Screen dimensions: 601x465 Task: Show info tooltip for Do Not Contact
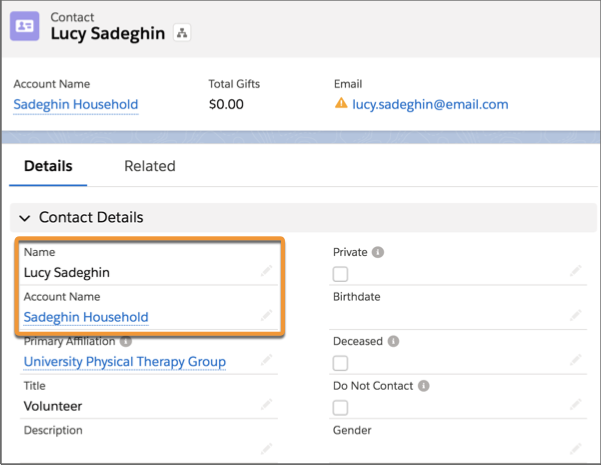[x=424, y=386]
